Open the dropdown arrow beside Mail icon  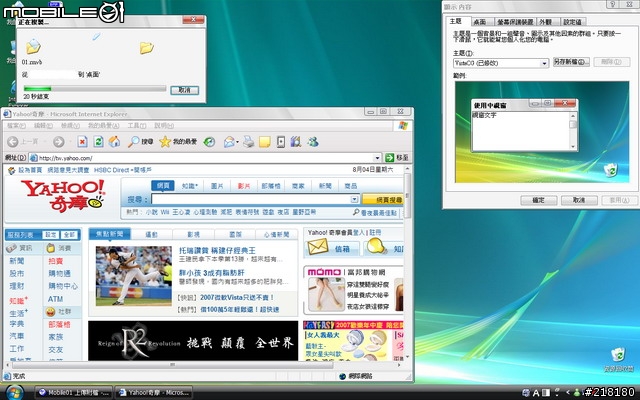238,142
